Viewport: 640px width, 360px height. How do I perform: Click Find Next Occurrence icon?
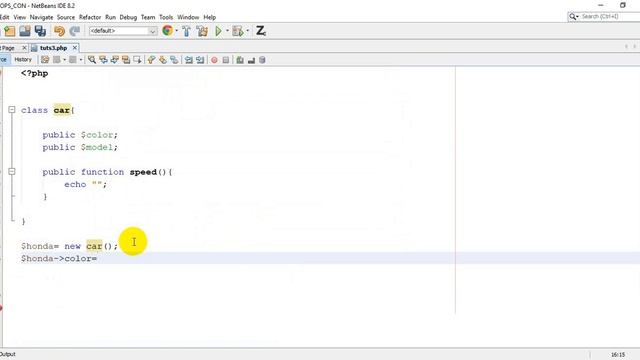click(115, 60)
